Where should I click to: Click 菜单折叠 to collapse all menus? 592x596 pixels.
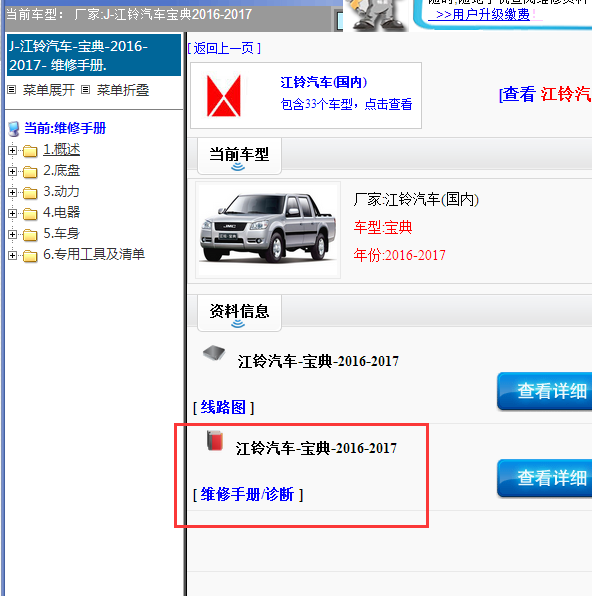coord(122,90)
